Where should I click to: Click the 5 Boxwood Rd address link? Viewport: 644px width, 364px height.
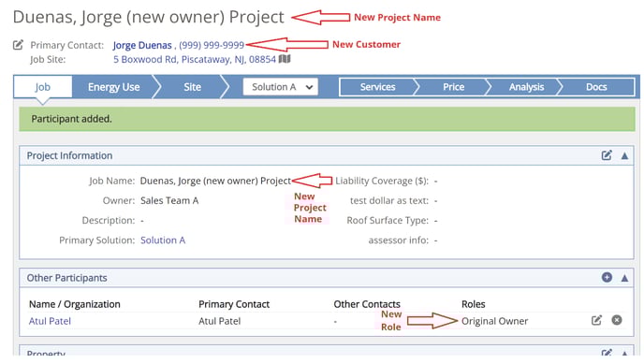pyautogui.click(x=195, y=60)
